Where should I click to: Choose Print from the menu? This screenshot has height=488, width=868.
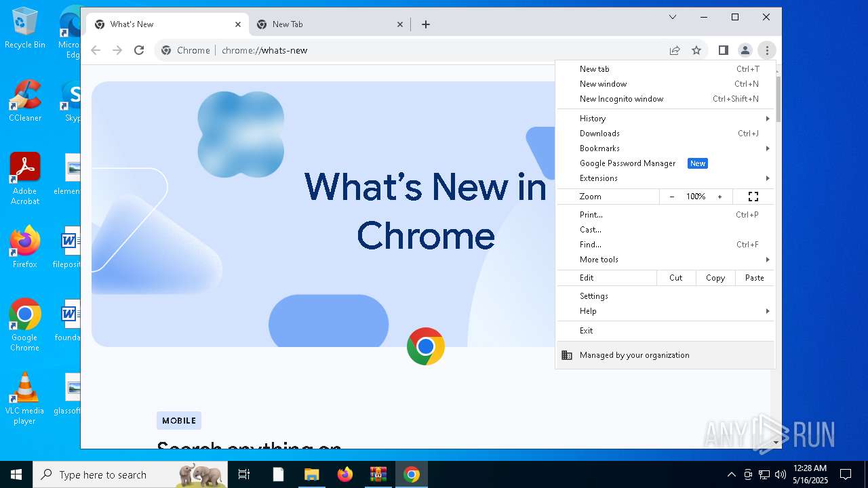[x=665, y=215]
